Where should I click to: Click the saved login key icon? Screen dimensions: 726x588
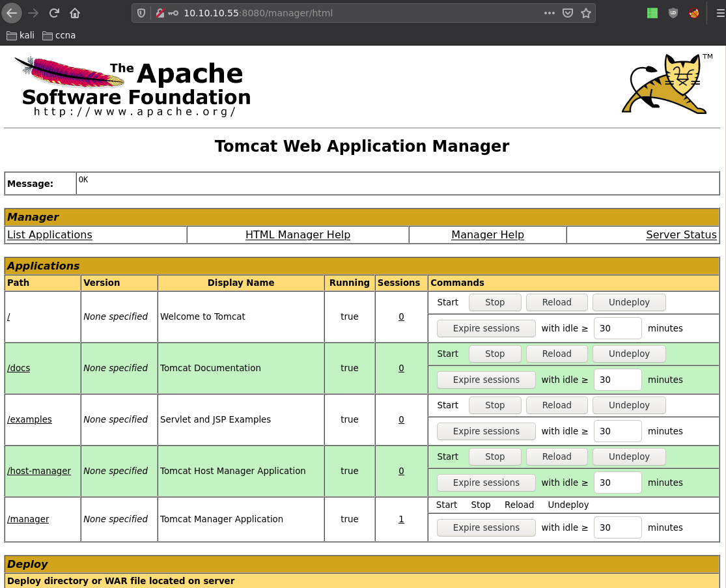click(x=173, y=13)
